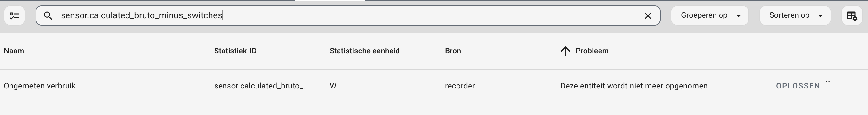Click the magnifying glass search icon
Image resolution: width=868 pixels, height=115 pixels.
[48, 15]
